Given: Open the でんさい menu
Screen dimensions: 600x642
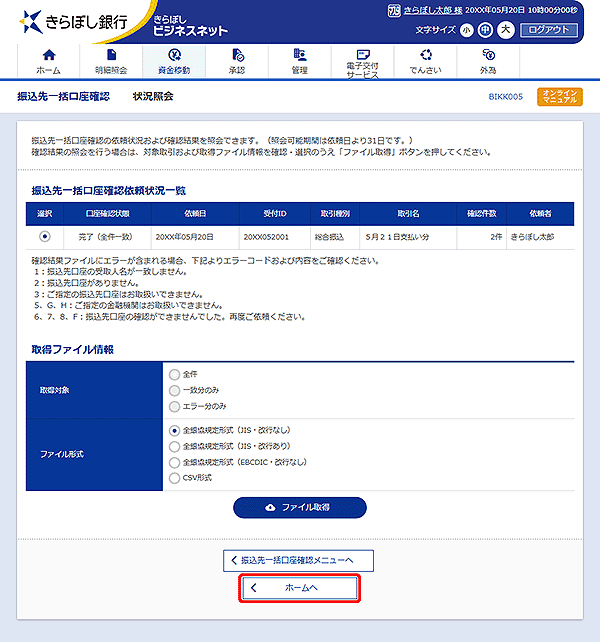Looking at the screenshot, I should coord(426,61).
